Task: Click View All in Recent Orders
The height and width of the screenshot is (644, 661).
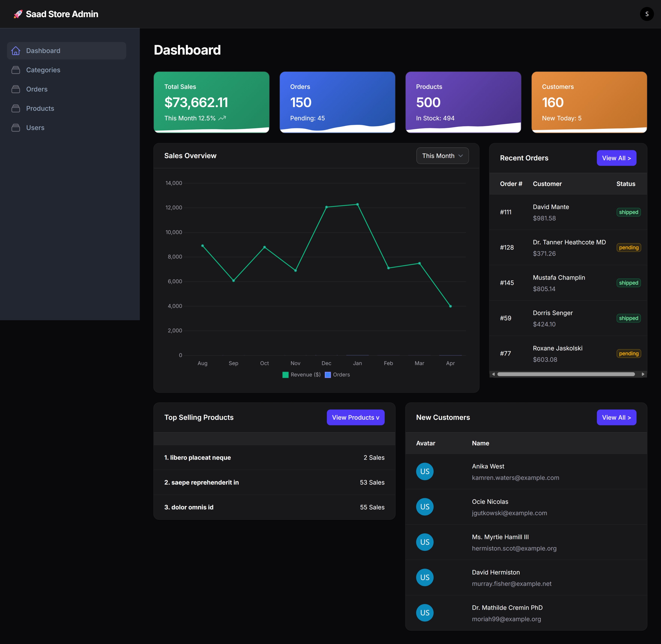Action: (x=616, y=158)
